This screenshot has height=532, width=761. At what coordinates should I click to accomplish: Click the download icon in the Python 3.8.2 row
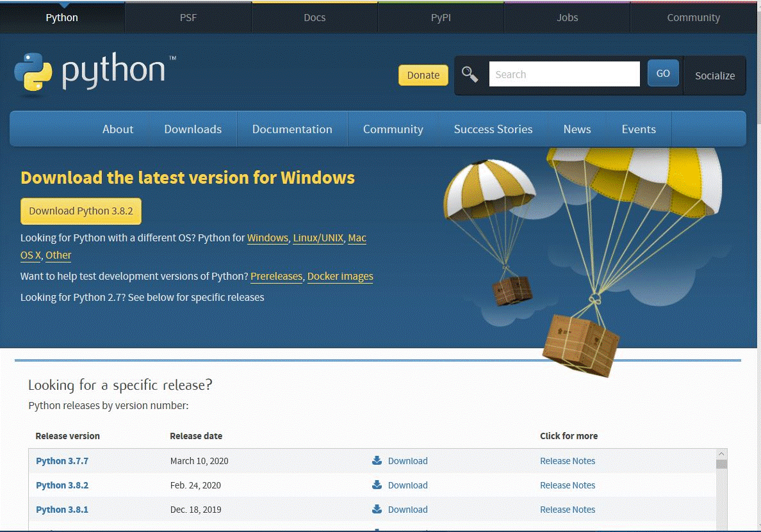(x=377, y=485)
